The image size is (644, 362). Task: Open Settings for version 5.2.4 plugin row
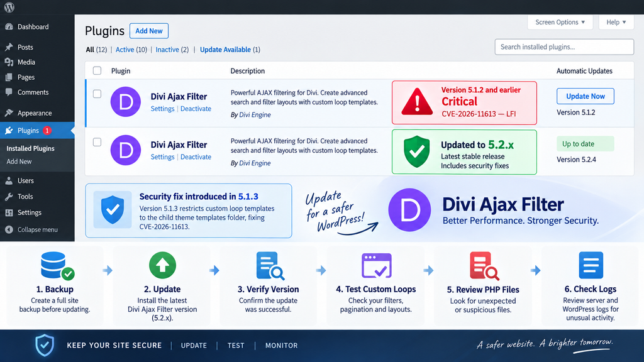point(162,156)
